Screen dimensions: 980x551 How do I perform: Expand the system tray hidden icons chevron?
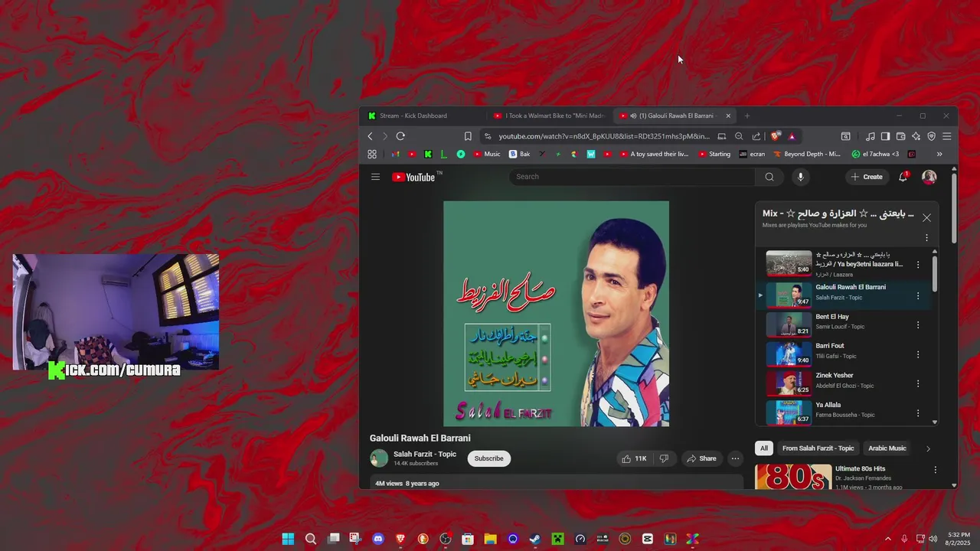click(888, 539)
